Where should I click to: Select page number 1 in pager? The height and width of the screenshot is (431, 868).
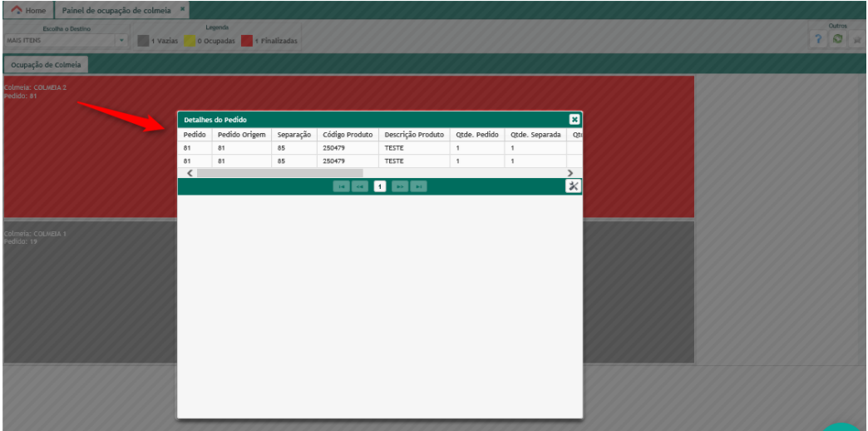click(x=380, y=186)
